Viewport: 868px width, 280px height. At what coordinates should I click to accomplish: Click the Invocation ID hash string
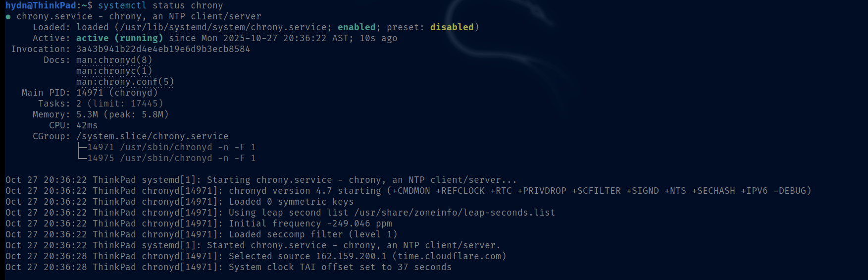click(163, 49)
